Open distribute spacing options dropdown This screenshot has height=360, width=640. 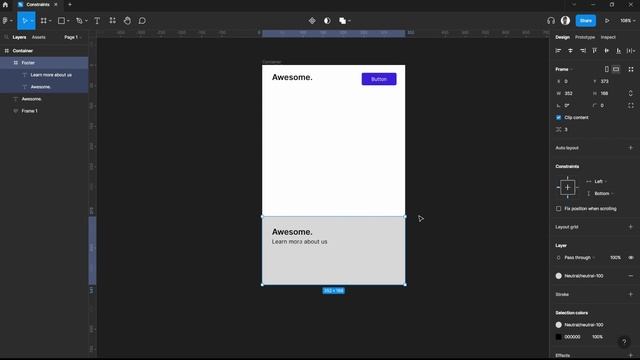[631, 51]
